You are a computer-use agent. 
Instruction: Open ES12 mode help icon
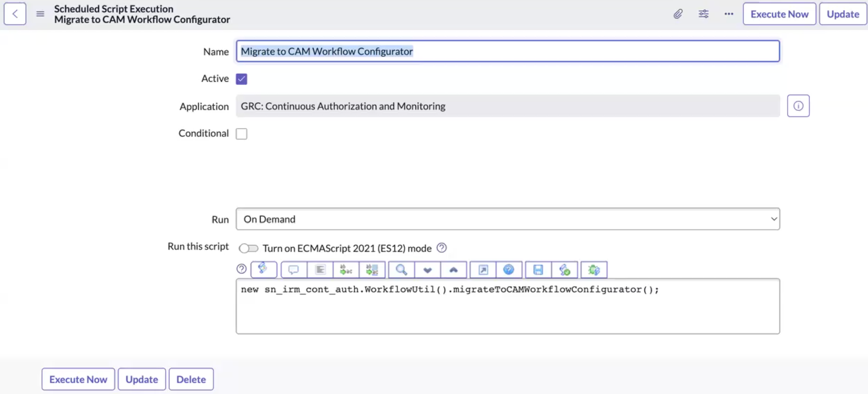(x=442, y=248)
